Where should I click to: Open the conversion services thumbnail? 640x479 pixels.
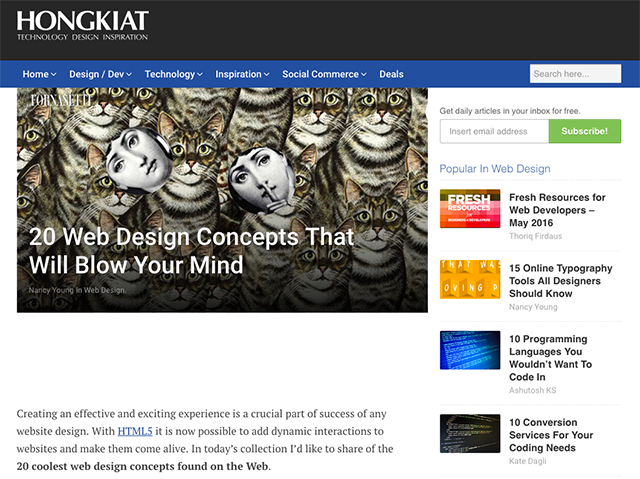pos(470,434)
